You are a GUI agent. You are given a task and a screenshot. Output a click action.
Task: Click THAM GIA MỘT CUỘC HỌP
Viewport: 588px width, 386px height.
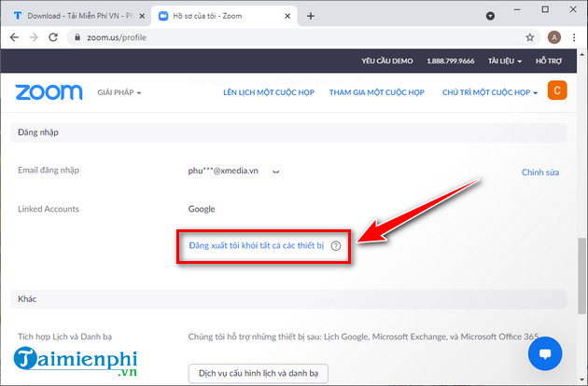click(x=376, y=92)
